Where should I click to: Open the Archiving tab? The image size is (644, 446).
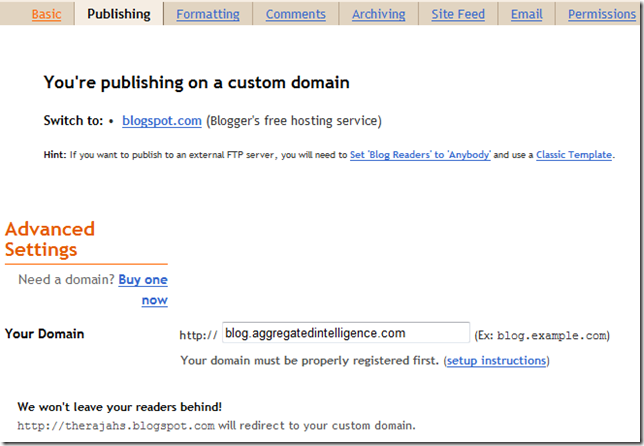tap(378, 14)
